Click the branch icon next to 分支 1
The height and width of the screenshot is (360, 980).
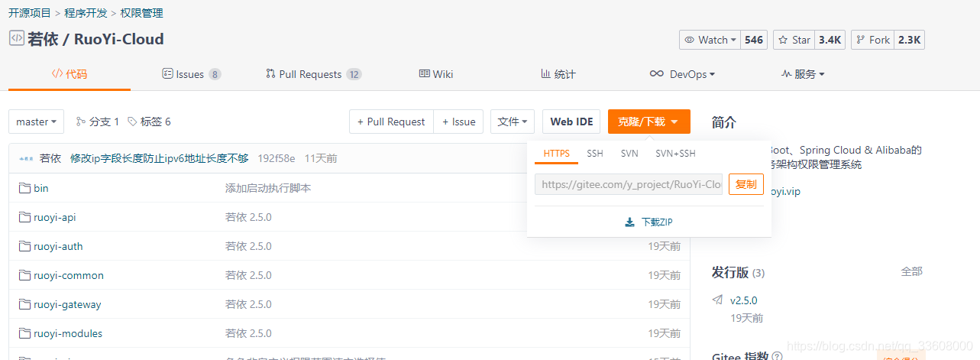[x=81, y=122]
